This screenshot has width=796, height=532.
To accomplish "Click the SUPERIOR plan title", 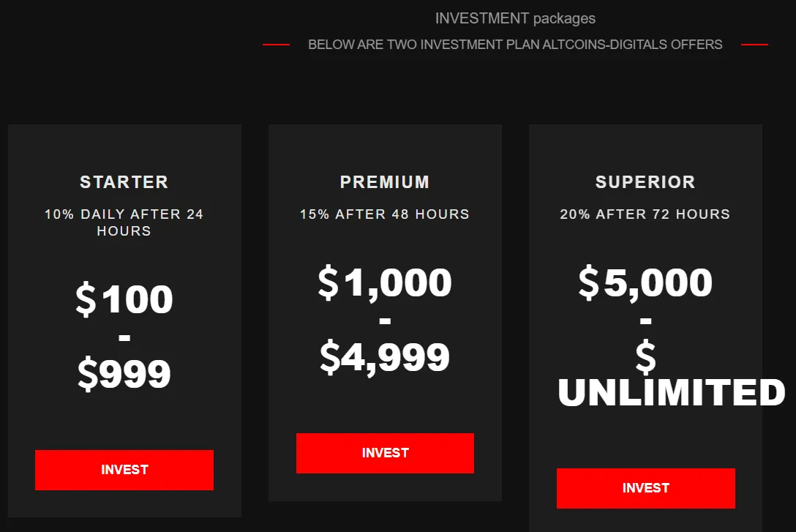I will [645, 182].
